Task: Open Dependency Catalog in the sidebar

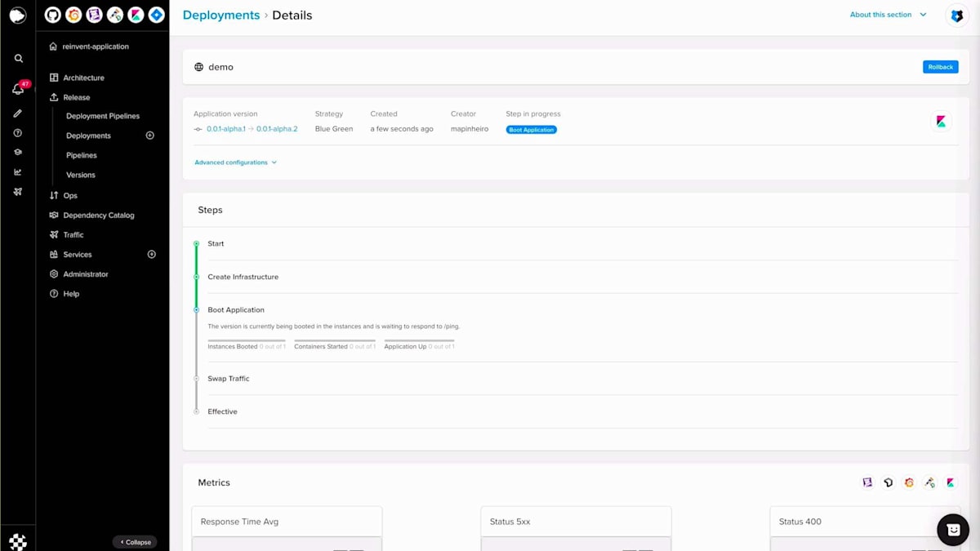Action: (x=98, y=216)
